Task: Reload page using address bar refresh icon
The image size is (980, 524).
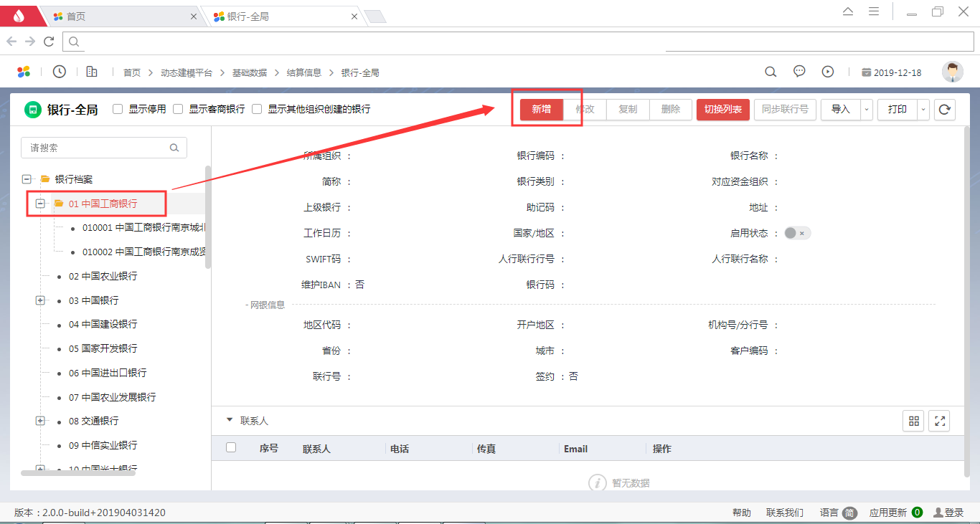Action: pos(49,42)
